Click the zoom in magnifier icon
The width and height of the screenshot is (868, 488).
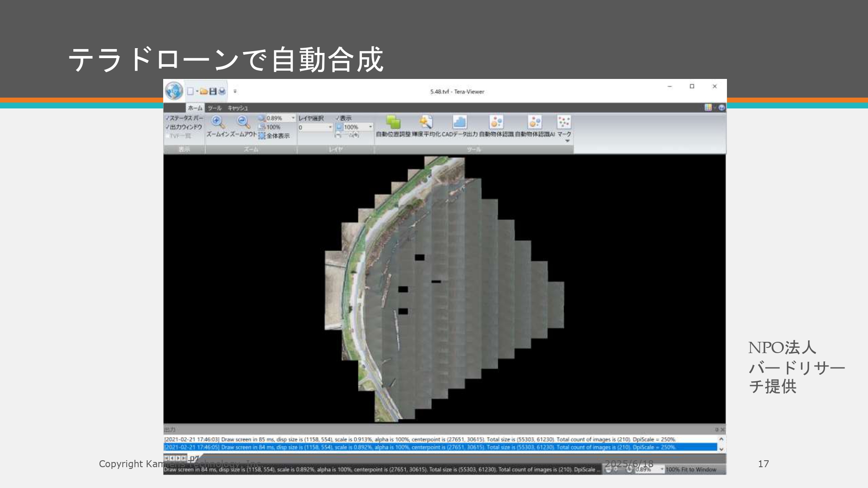[x=217, y=122]
